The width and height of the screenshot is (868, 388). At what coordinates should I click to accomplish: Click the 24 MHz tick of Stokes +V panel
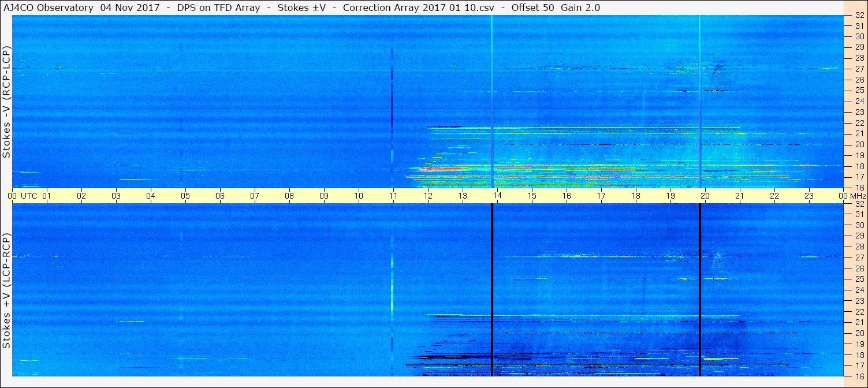859,290
